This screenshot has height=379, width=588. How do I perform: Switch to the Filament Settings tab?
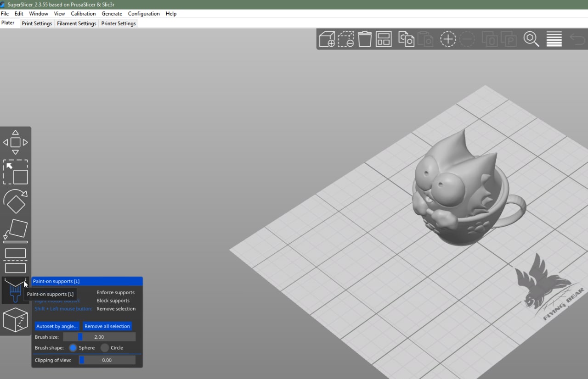tap(77, 23)
